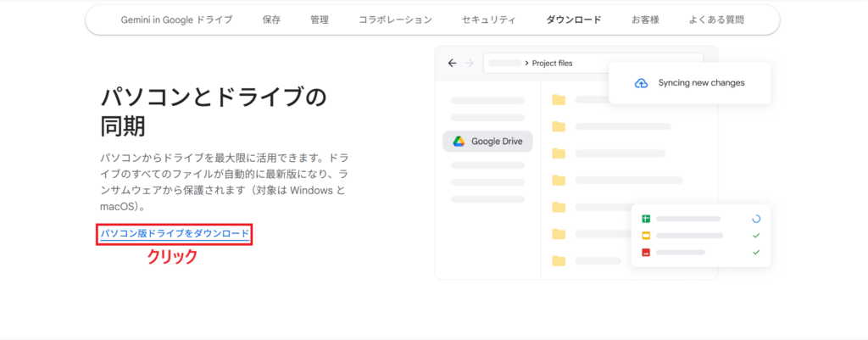868x340 pixels.
Task: Click the パソコン版ドライブをダウンロード link
Action: click(x=175, y=233)
